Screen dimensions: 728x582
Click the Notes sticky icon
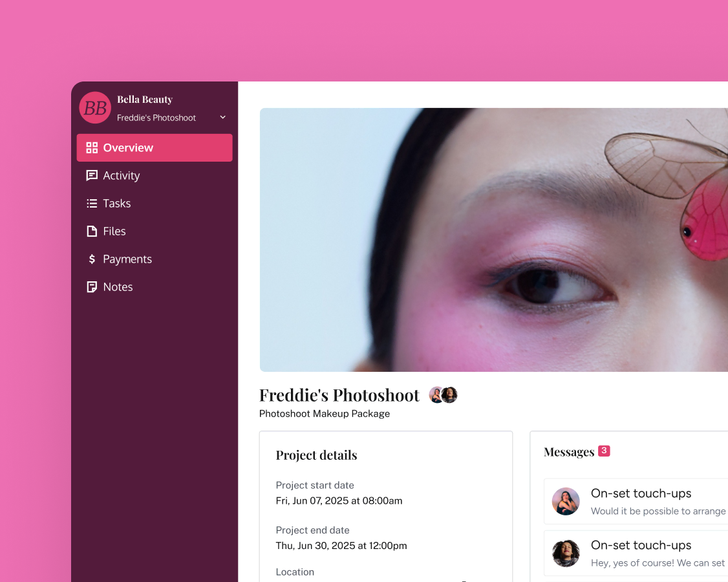92,287
